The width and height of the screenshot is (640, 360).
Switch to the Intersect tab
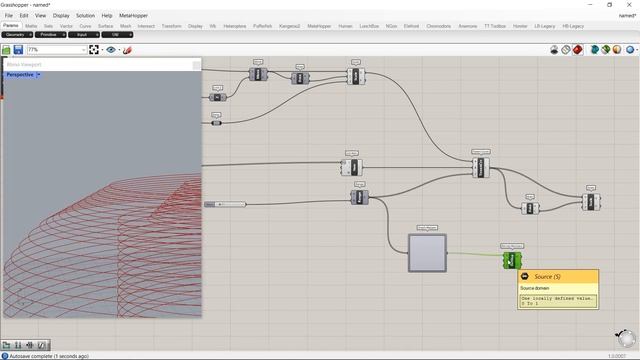pyautogui.click(x=146, y=26)
